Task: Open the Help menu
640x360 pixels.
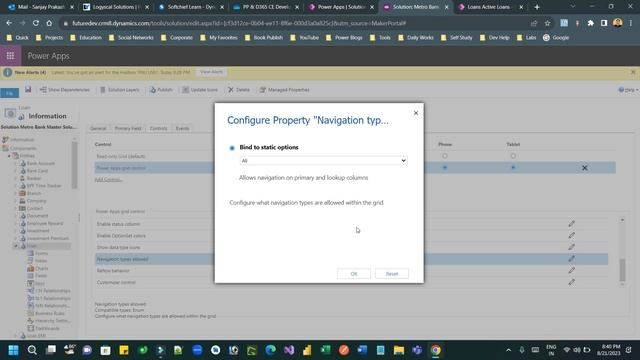Action: pyautogui.click(x=628, y=90)
